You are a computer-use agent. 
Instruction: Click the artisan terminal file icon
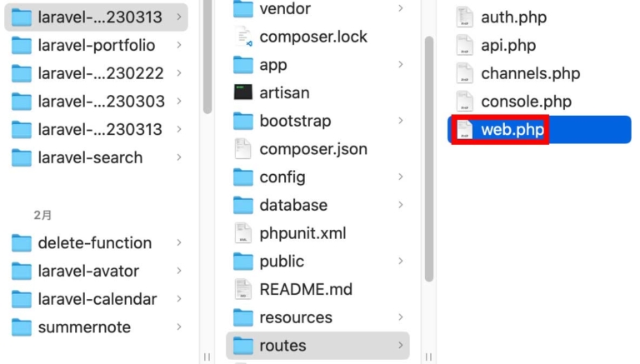click(x=242, y=92)
